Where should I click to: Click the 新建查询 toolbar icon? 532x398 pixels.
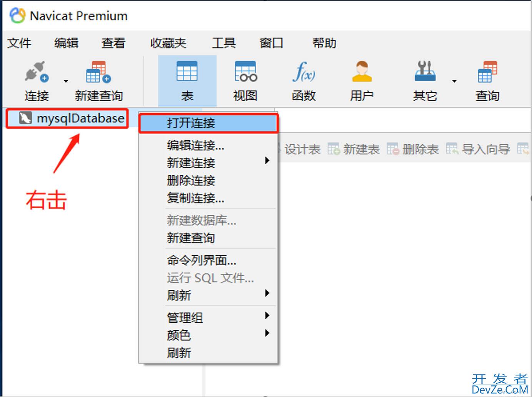(98, 72)
